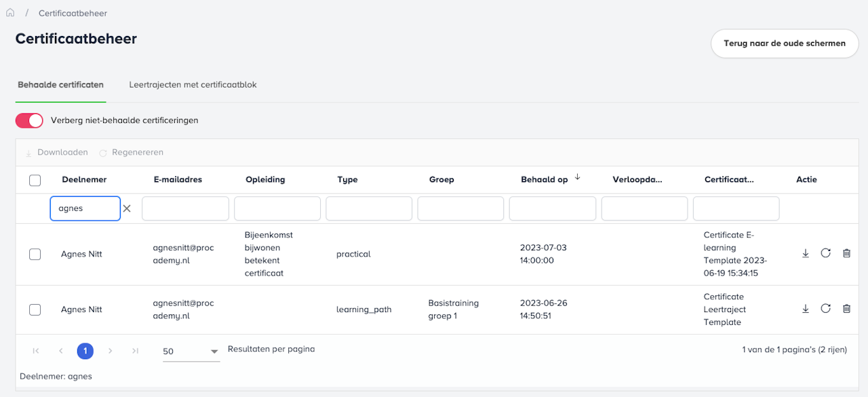Clear the Deelnemer filter with the X

click(127, 209)
